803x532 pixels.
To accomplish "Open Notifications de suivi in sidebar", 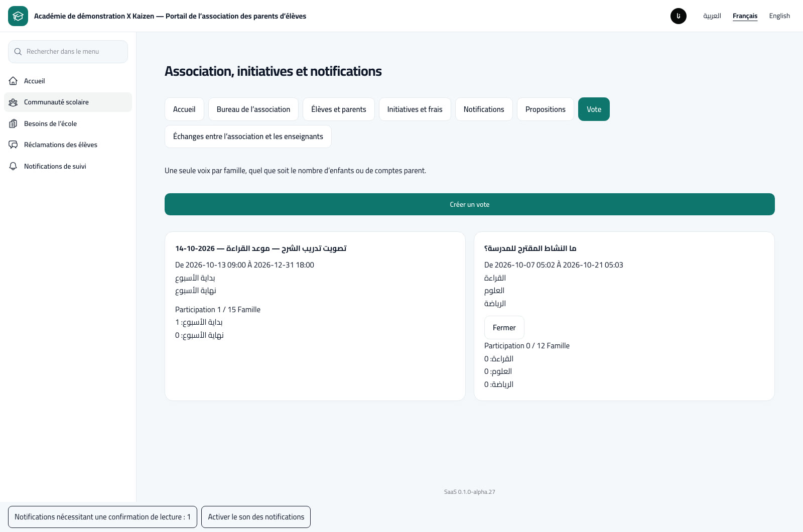I will pyautogui.click(x=68, y=166).
